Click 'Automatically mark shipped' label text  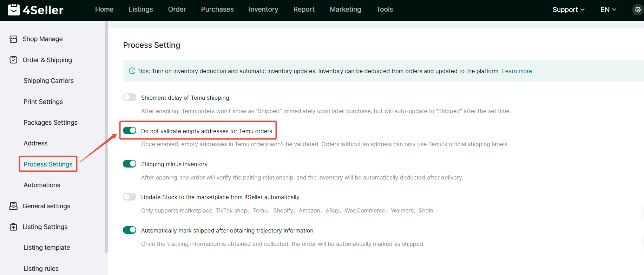[227, 230]
